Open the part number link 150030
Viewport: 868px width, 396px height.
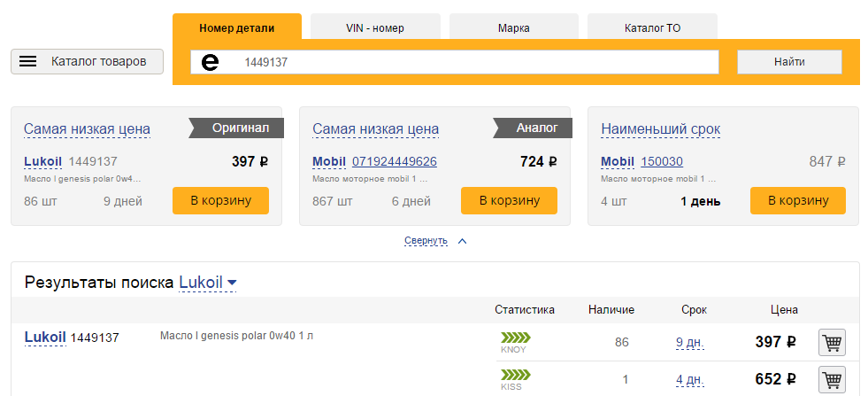pyautogui.click(x=662, y=162)
